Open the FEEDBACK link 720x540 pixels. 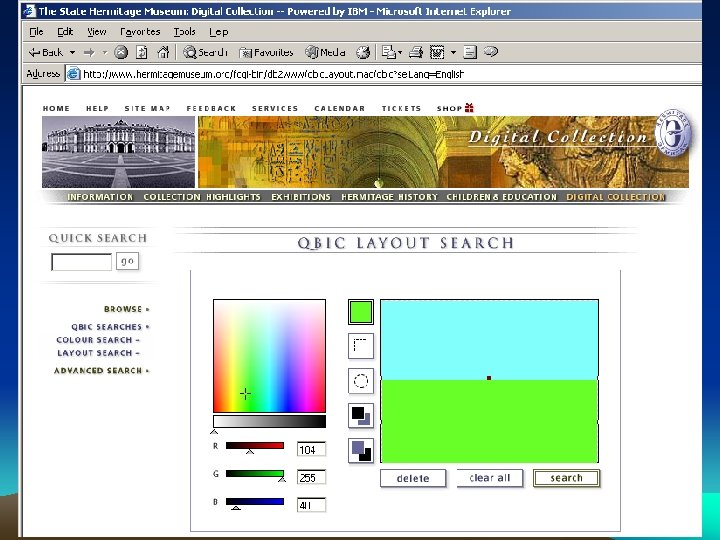pos(211,108)
